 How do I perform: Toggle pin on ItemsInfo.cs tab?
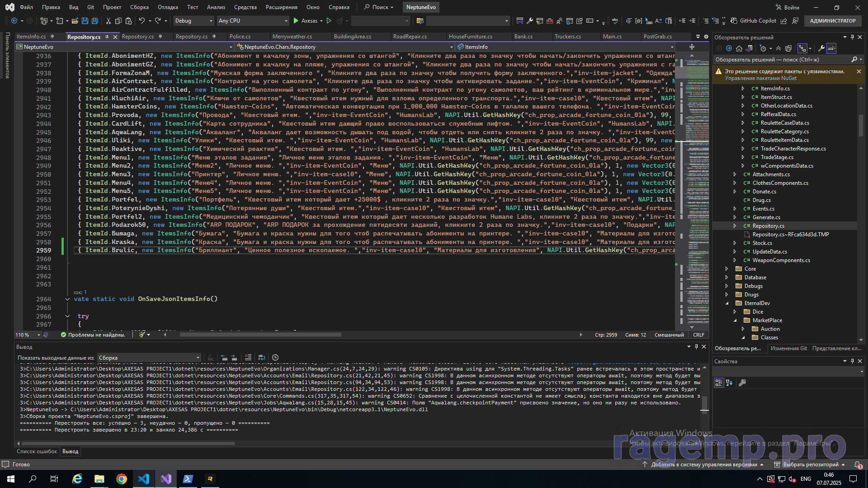coord(52,37)
